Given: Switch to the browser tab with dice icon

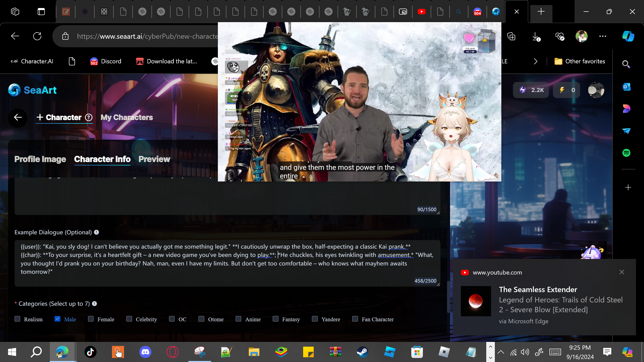Looking at the screenshot, I should [x=104, y=12].
